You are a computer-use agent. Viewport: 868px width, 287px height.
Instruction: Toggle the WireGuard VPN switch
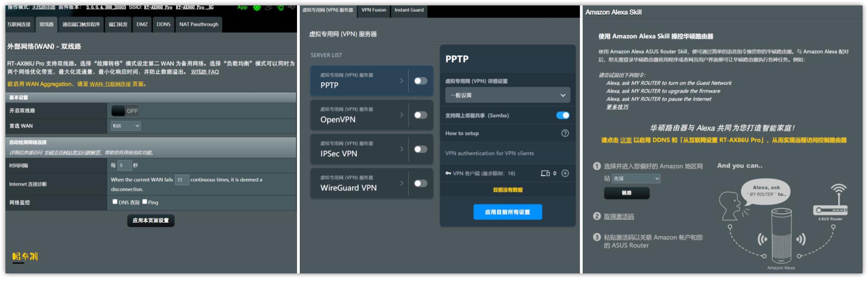420,183
